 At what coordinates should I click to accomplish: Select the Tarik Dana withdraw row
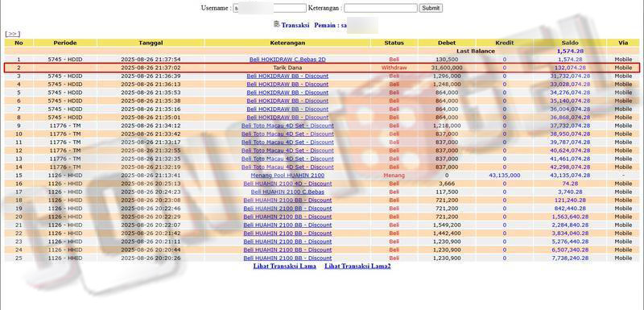pyautogui.click(x=322, y=68)
